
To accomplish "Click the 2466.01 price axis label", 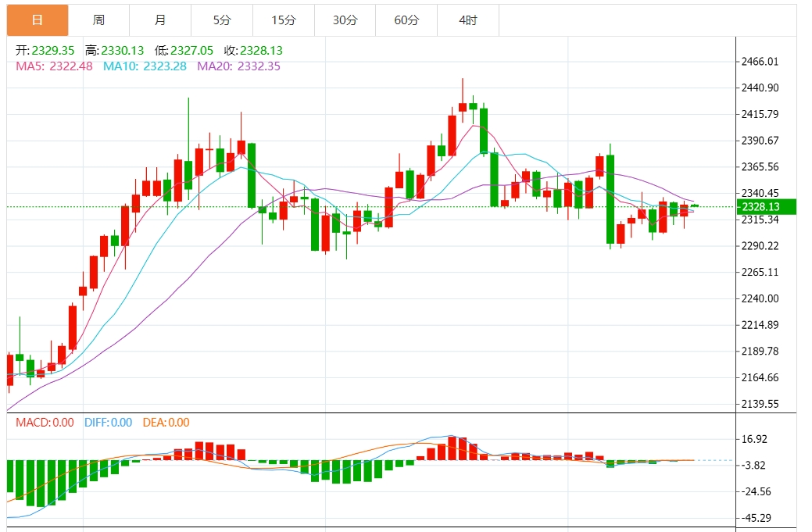I will (x=760, y=62).
